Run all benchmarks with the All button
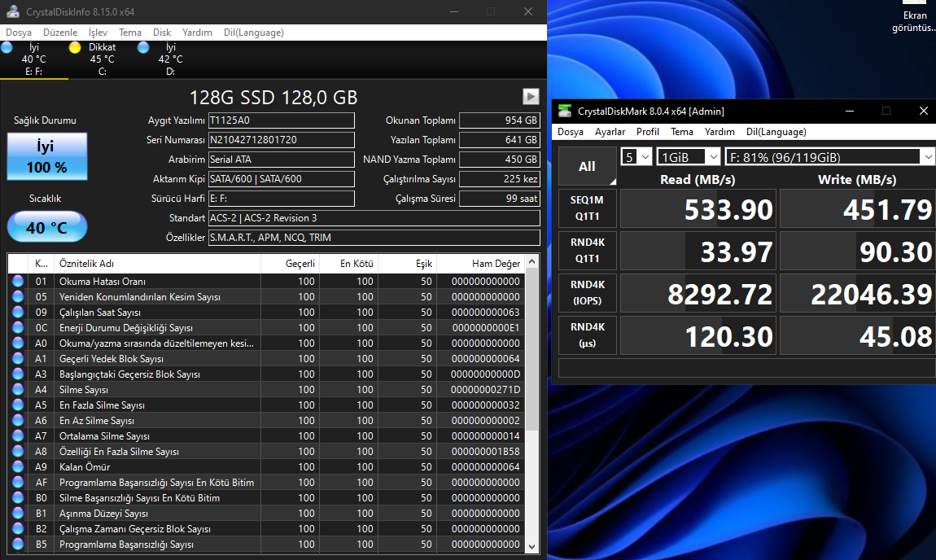This screenshot has height=560, width=936. point(587,166)
